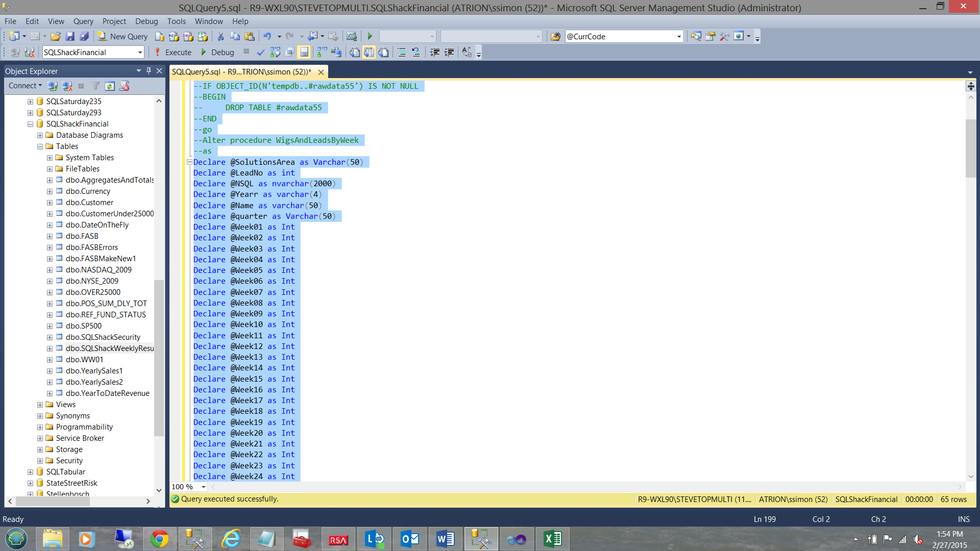Open the SQLShackFinancial database dropdown
This screenshot has height=551, width=980.
pyautogui.click(x=140, y=52)
